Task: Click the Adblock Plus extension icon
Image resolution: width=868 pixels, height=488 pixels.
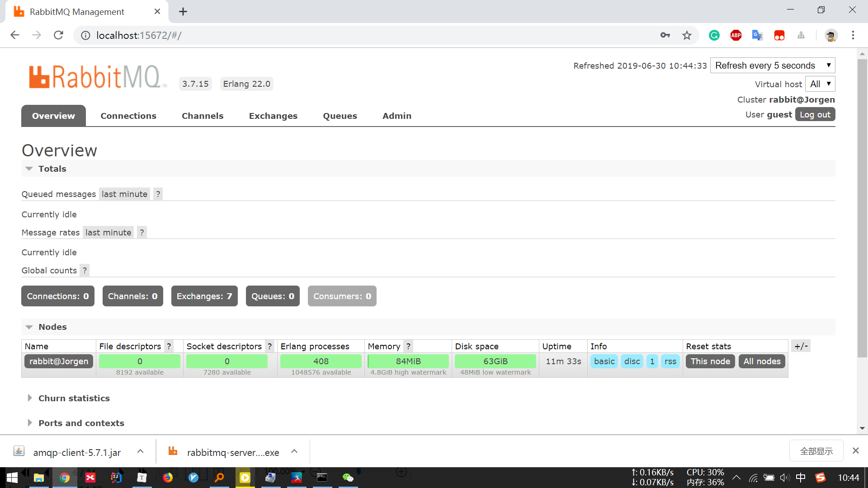Action: [x=736, y=35]
